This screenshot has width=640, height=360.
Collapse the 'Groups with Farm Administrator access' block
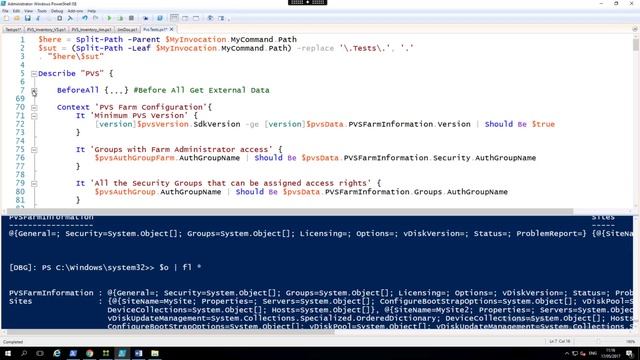[34, 150]
